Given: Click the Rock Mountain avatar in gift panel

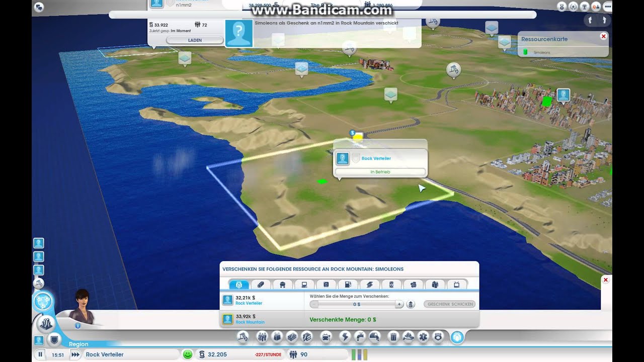Looking at the screenshot, I should [227, 319].
